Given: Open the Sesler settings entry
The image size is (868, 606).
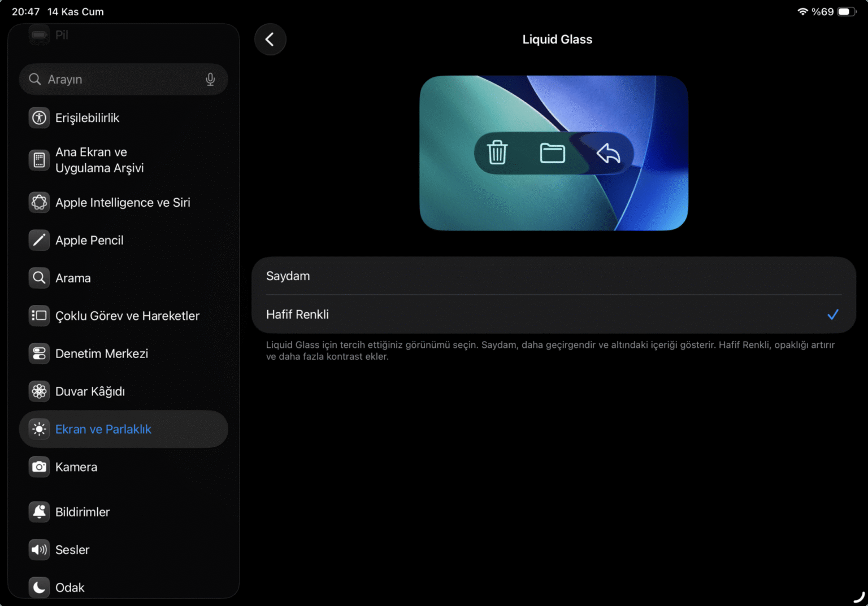Looking at the screenshot, I should click(72, 550).
